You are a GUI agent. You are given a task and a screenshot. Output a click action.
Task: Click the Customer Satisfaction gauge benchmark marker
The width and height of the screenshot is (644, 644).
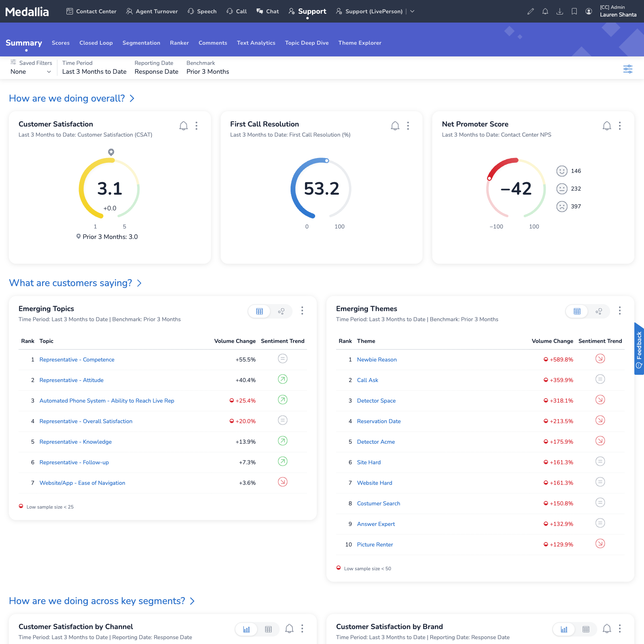click(111, 152)
